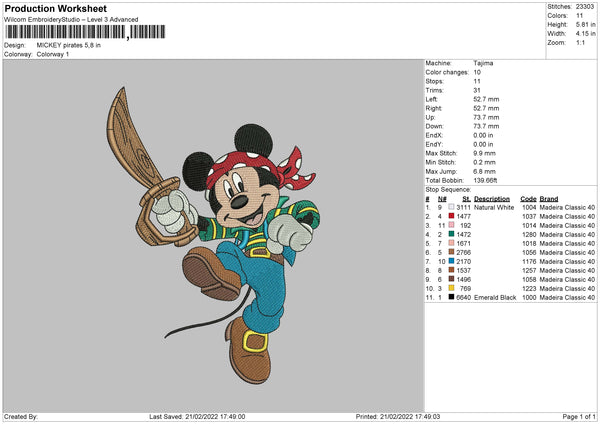Click the Created By label

point(21,417)
